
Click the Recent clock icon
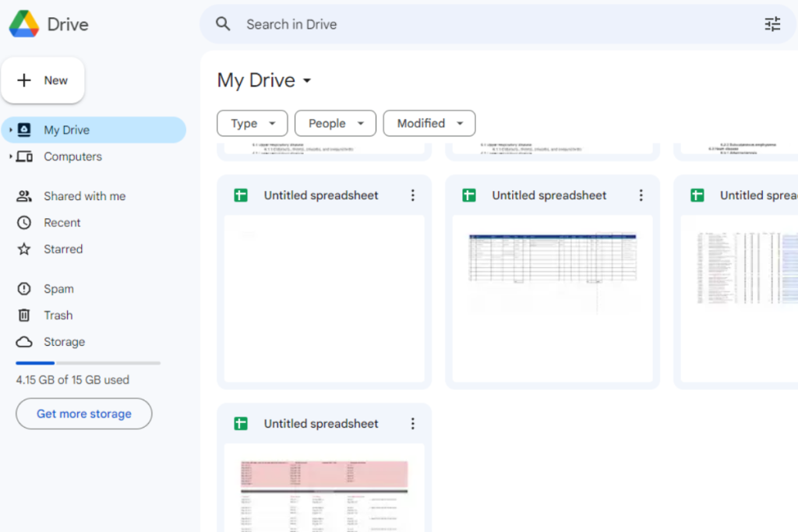coord(24,223)
